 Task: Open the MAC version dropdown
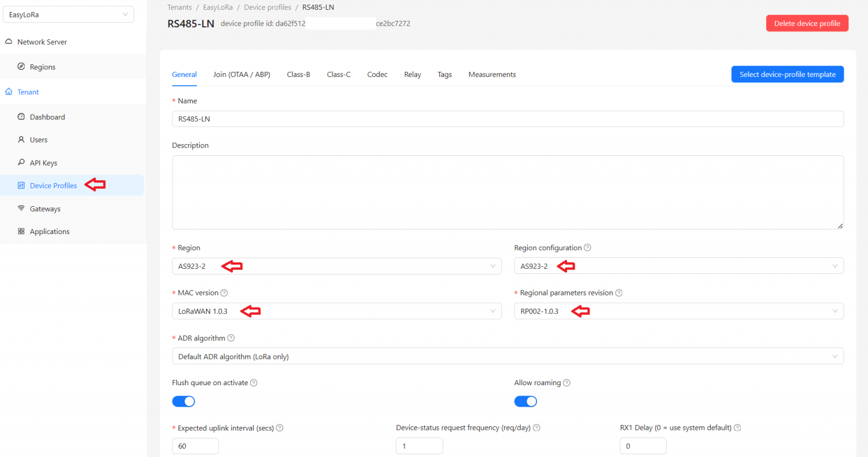(x=337, y=311)
